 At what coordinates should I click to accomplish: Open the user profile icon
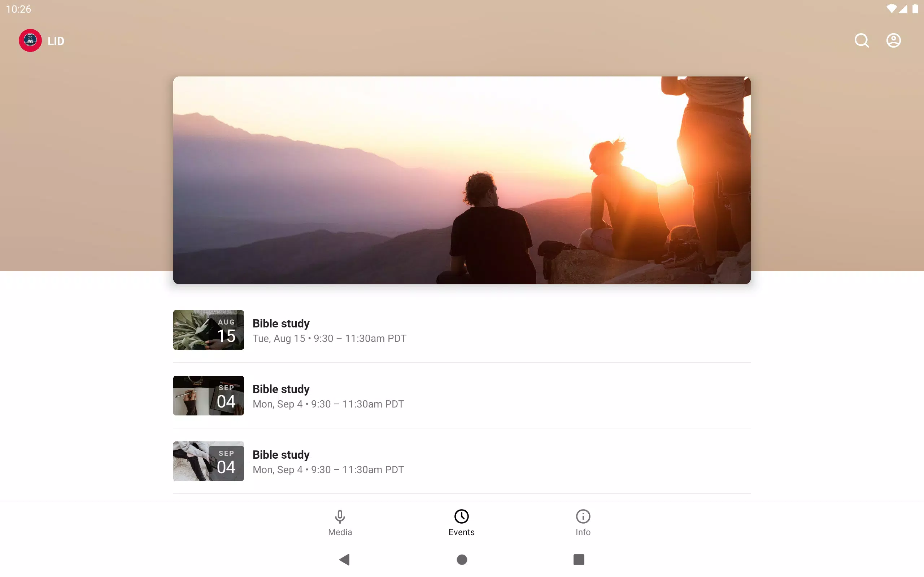point(893,40)
